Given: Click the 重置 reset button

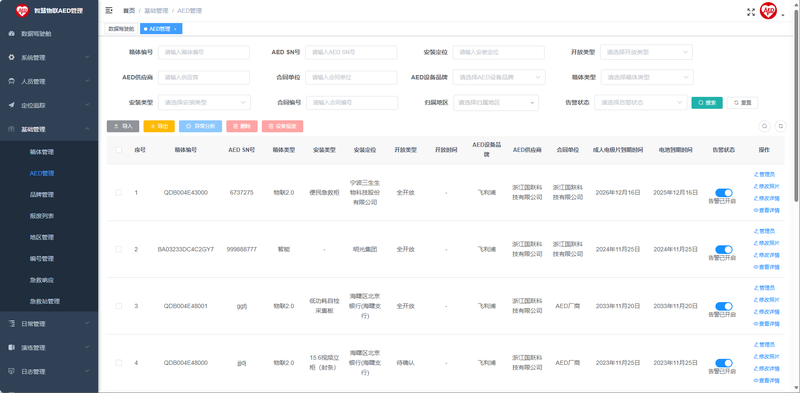Looking at the screenshot, I should [x=742, y=103].
